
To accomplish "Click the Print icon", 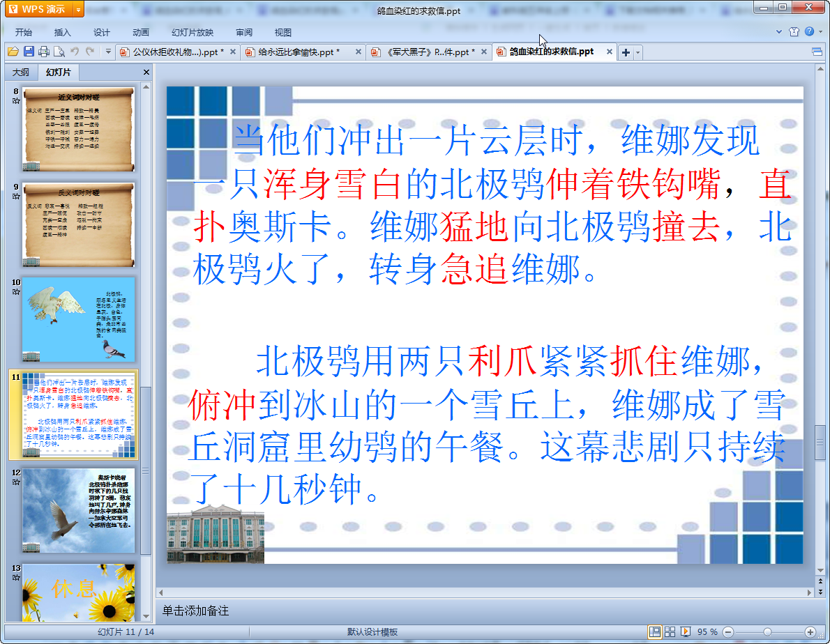I will (x=44, y=52).
